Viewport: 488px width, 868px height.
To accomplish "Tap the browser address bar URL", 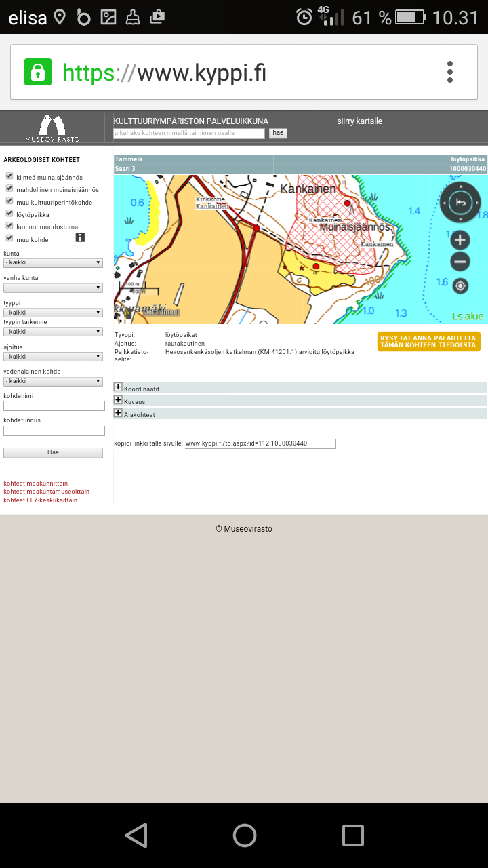I will 164,72.
